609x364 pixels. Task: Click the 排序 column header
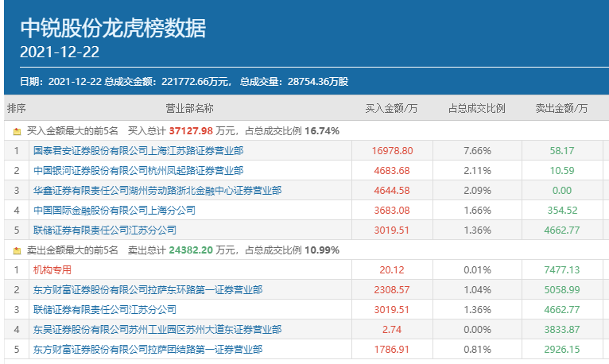click(x=17, y=108)
